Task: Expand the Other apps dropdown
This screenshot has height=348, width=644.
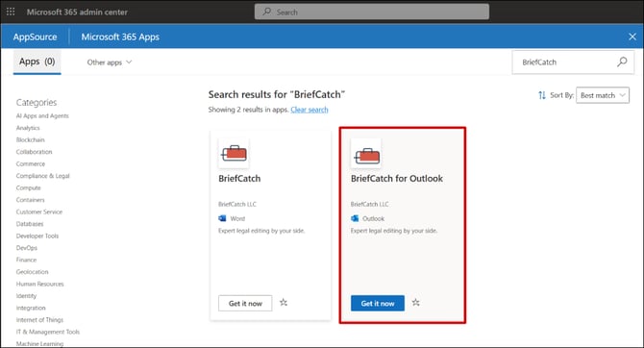Action: [x=110, y=62]
